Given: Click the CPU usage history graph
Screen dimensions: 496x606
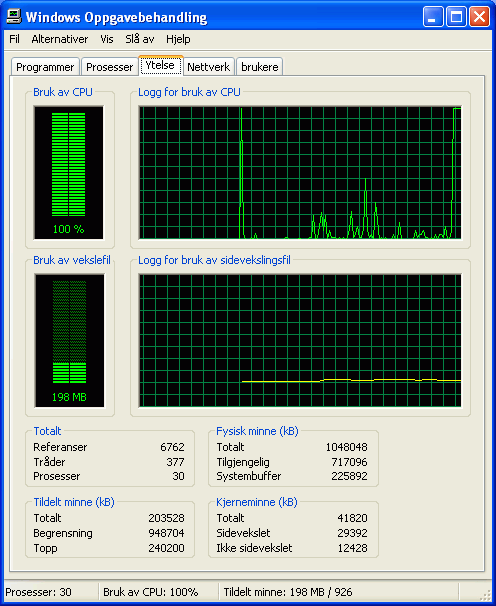Looking at the screenshot, I should tap(300, 173).
